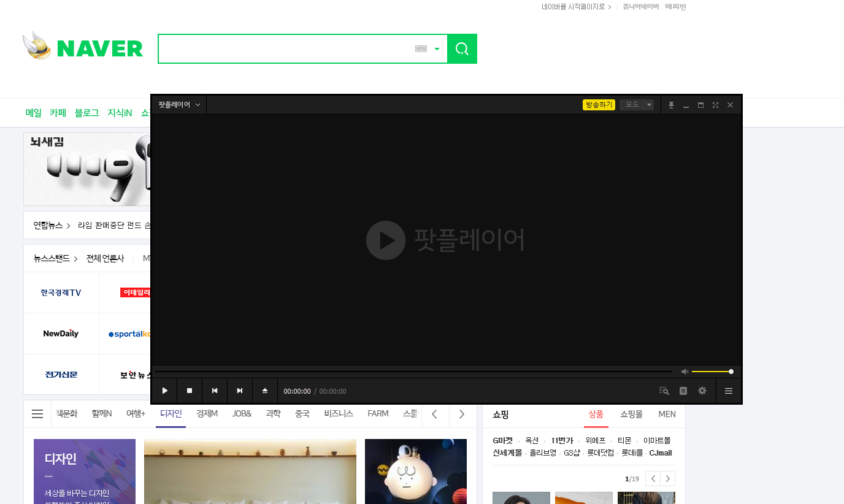
Task: Open CJmall shopping link
Action: point(661,453)
